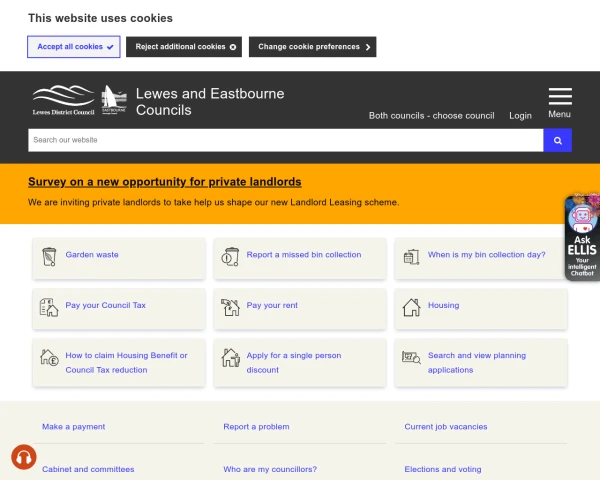Click the Pay your rent icon
This screenshot has width=600, height=480.
231,307
